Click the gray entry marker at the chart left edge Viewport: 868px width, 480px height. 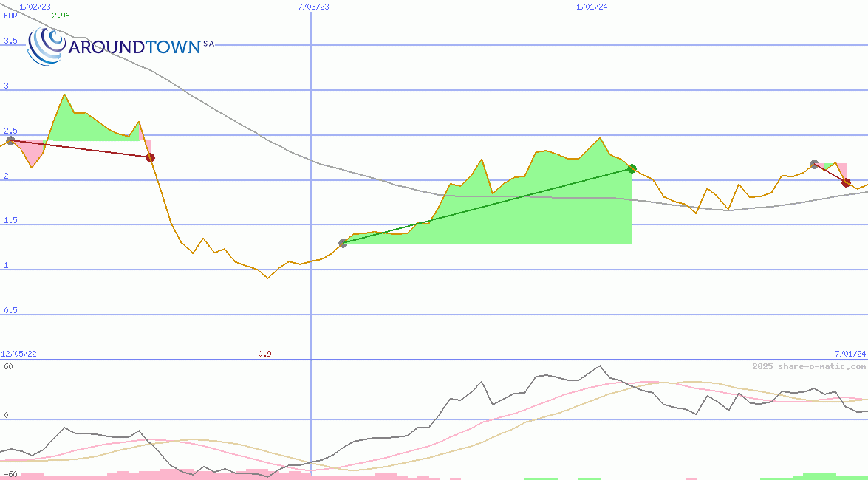click(10, 140)
